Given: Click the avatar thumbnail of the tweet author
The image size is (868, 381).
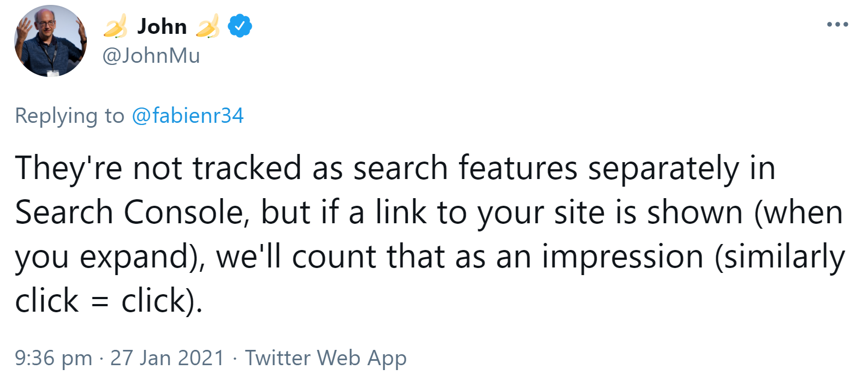Looking at the screenshot, I should [50, 41].
